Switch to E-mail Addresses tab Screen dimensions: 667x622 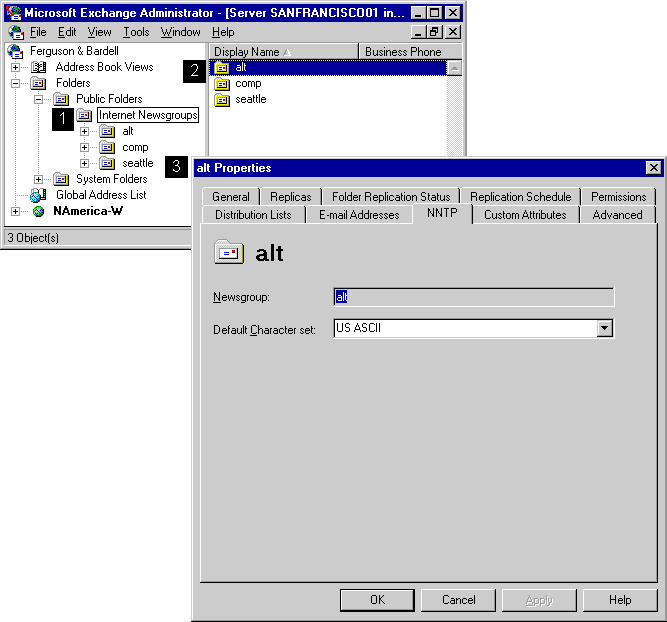coord(359,215)
